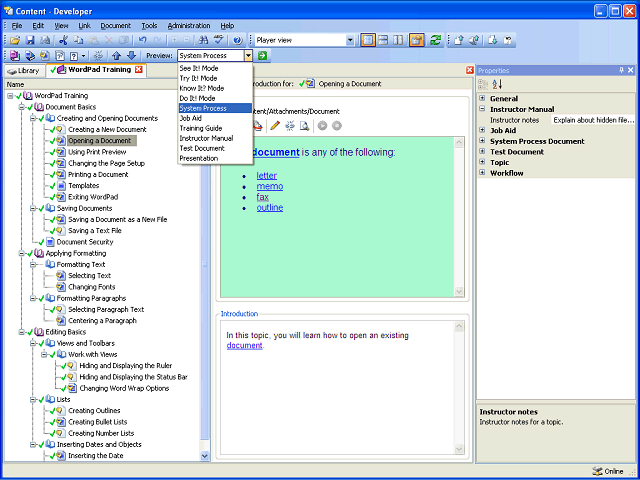
Task: Open the Tools menu
Action: [149, 26]
